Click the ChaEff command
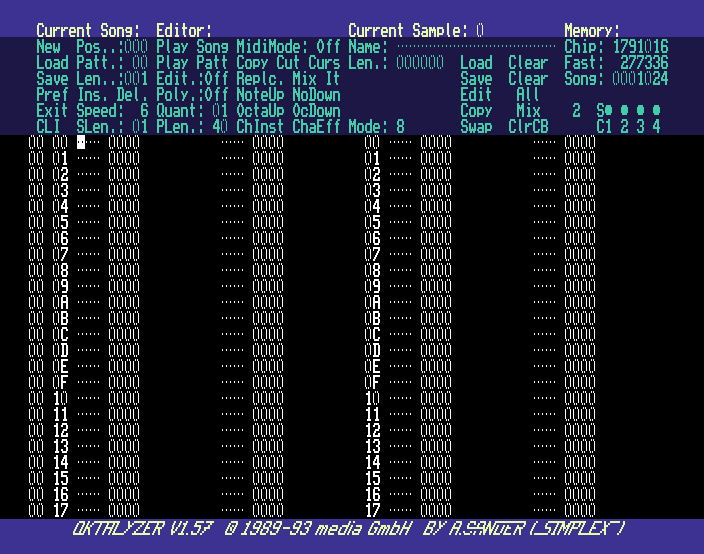 tap(316, 127)
